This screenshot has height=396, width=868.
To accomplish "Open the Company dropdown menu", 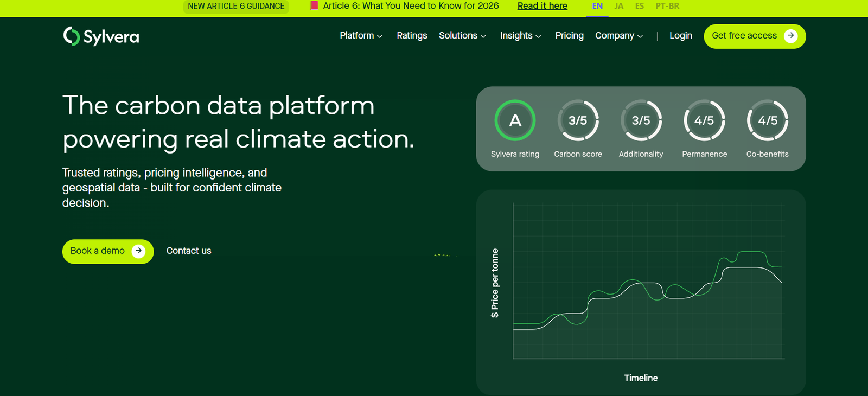I will pyautogui.click(x=619, y=36).
